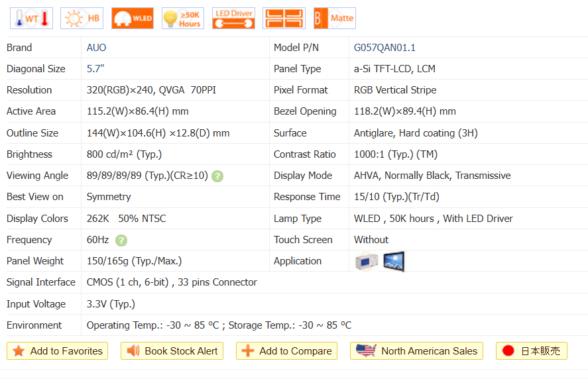
Task: Click the help icon beside Viewing Angle
Action: coord(217,176)
